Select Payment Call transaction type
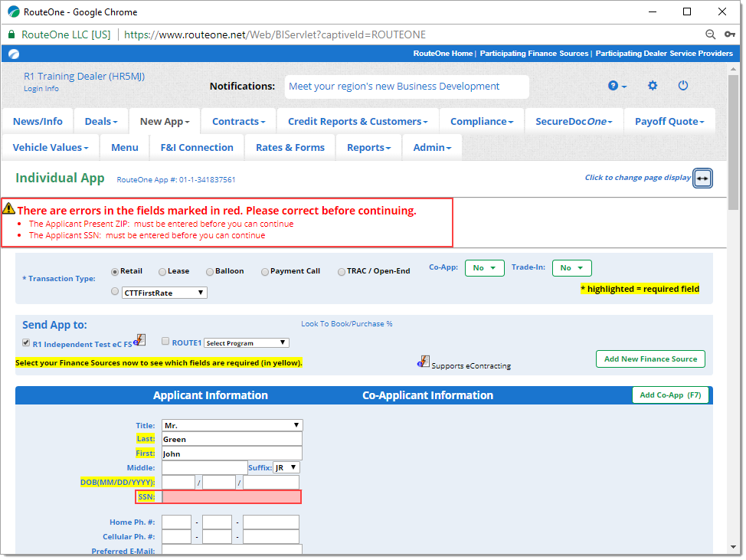The image size is (746, 560). tap(265, 272)
